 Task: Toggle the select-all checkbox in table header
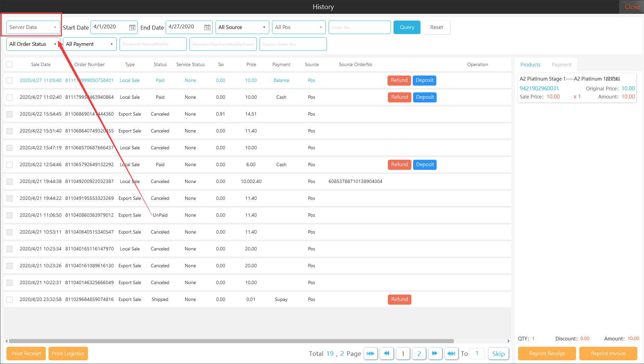(x=9, y=64)
